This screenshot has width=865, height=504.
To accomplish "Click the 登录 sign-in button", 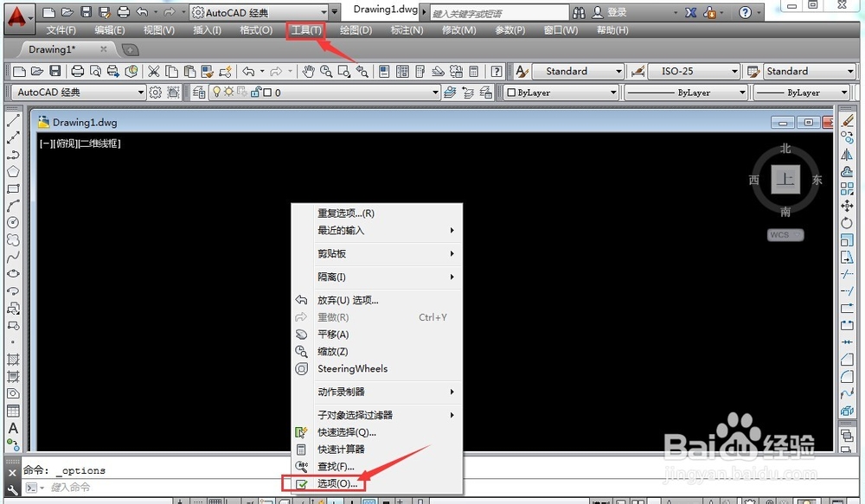I will [x=610, y=12].
